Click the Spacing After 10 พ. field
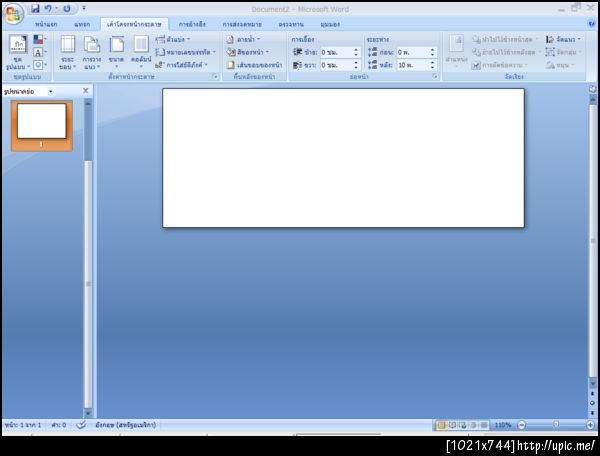600x456 pixels. pyautogui.click(x=417, y=65)
